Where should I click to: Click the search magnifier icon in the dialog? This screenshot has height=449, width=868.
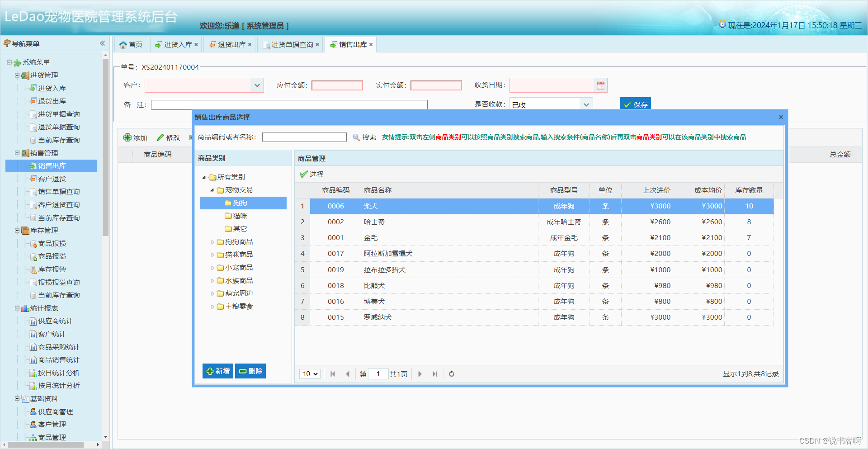[x=357, y=137]
